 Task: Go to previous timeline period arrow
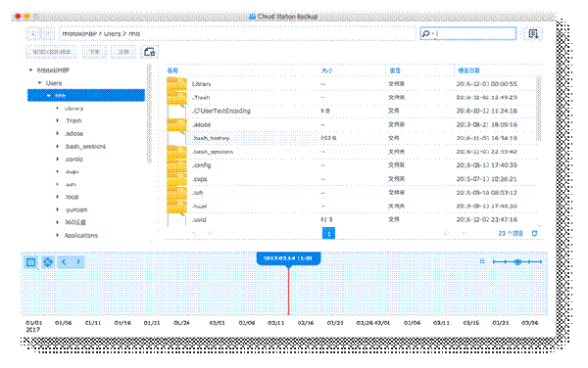64,262
